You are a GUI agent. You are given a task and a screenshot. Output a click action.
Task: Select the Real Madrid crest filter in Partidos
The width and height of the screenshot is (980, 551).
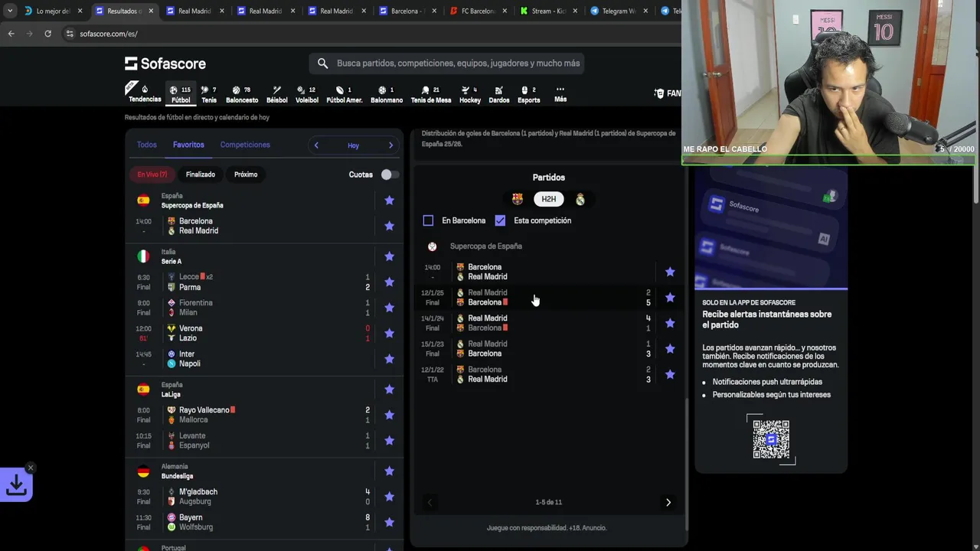tap(580, 199)
